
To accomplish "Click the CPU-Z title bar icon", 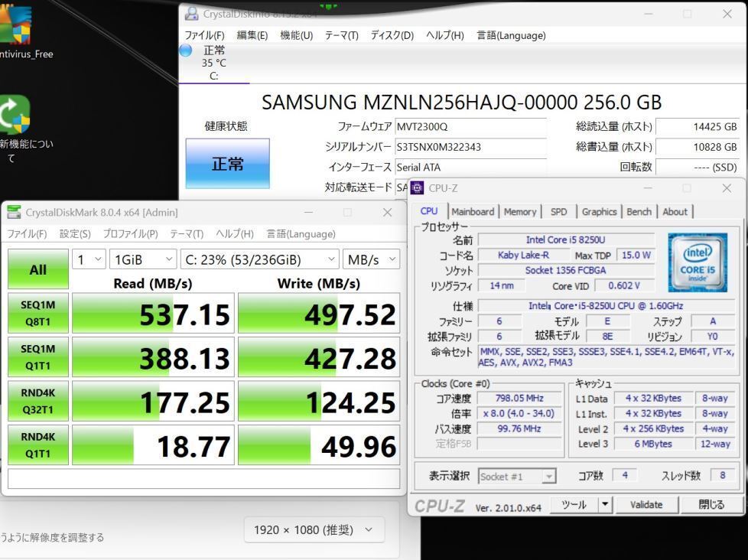I will (x=417, y=188).
